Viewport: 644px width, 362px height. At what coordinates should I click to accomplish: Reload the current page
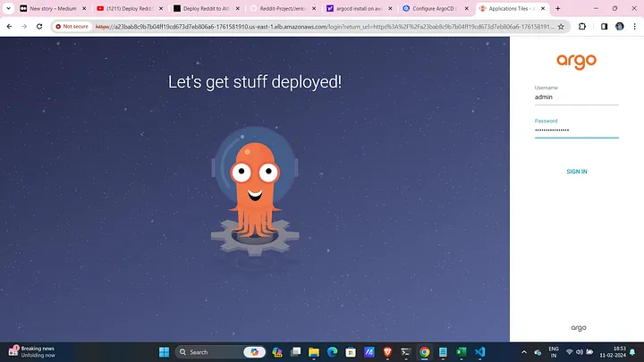click(39, 26)
